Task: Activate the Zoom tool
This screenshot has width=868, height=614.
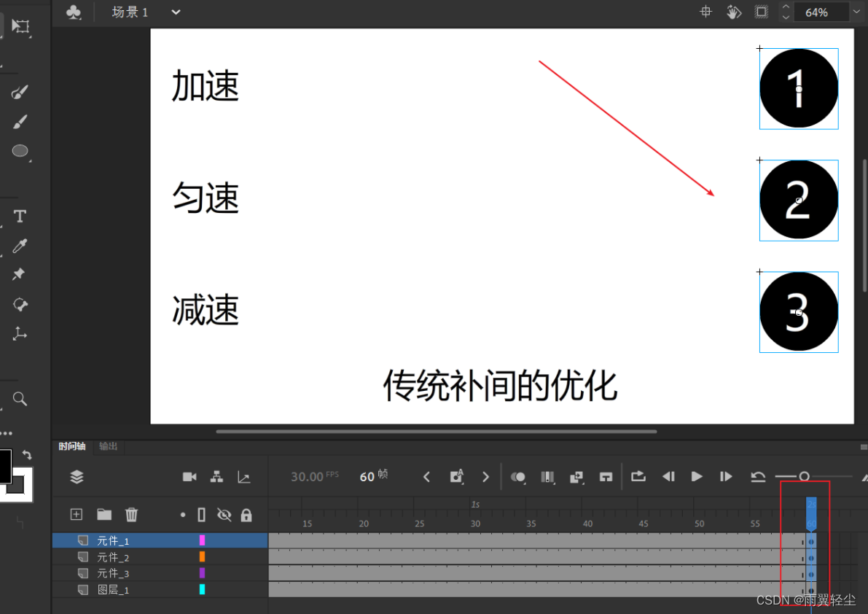Action: pos(20,398)
